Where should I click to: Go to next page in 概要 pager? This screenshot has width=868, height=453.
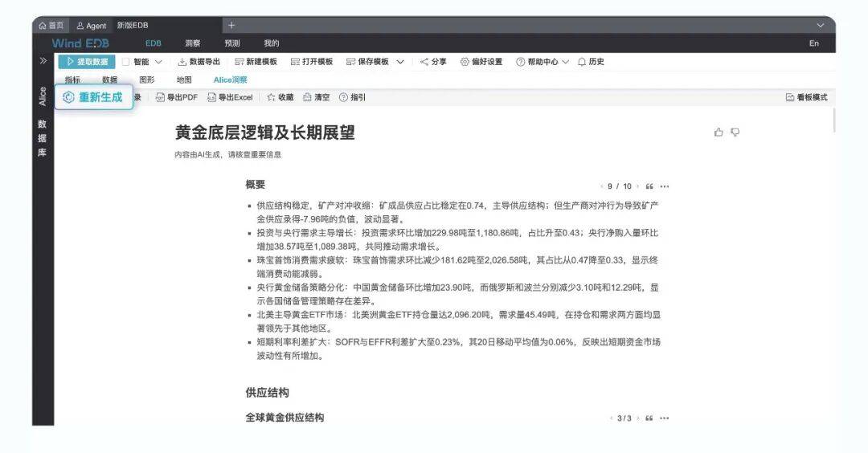[x=637, y=186]
